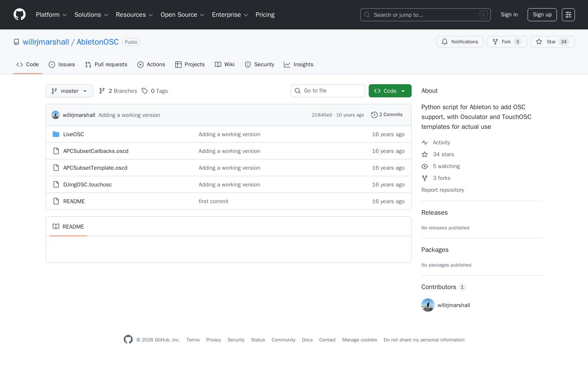The height and width of the screenshot is (368, 588).
Task: Click the folder icon beside LiveOSC
Action: (x=56, y=134)
